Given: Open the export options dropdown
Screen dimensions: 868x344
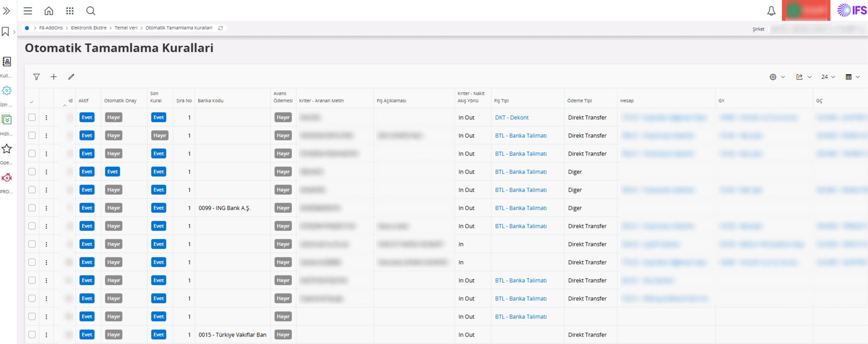Looking at the screenshot, I should tap(803, 77).
